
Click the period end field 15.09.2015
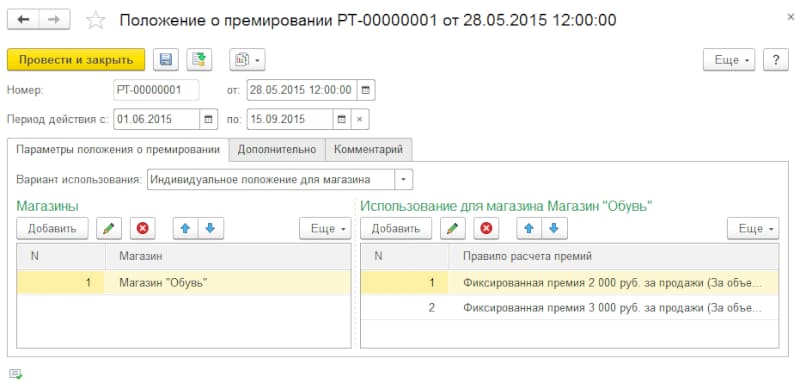tap(290, 119)
